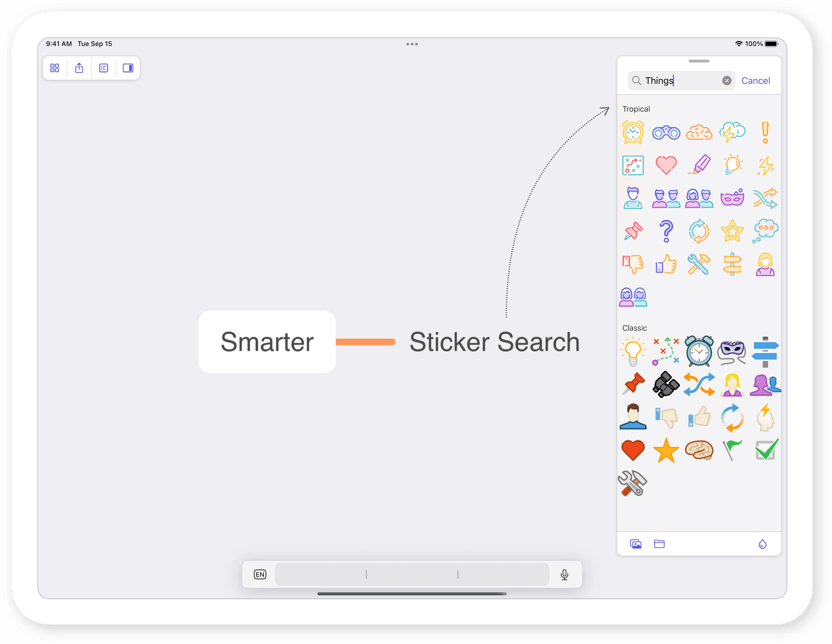
Task: Pick the pushpin sticker in Tropical section
Action: (x=633, y=231)
